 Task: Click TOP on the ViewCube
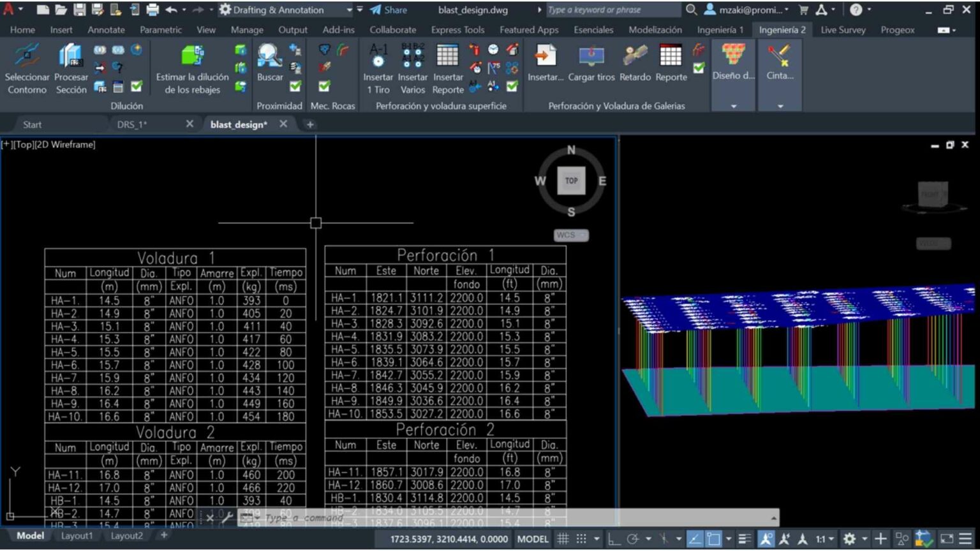coord(571,180)
